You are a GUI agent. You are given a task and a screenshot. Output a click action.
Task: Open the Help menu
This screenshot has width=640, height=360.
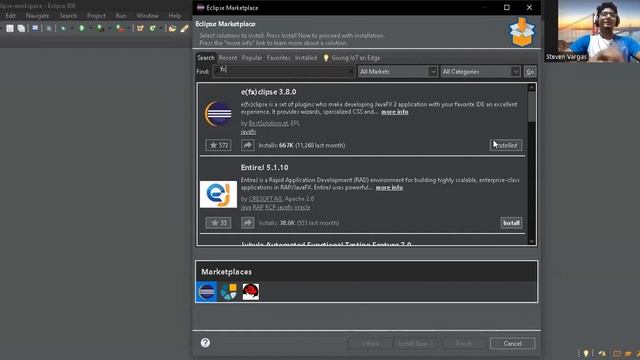[175, 16]
